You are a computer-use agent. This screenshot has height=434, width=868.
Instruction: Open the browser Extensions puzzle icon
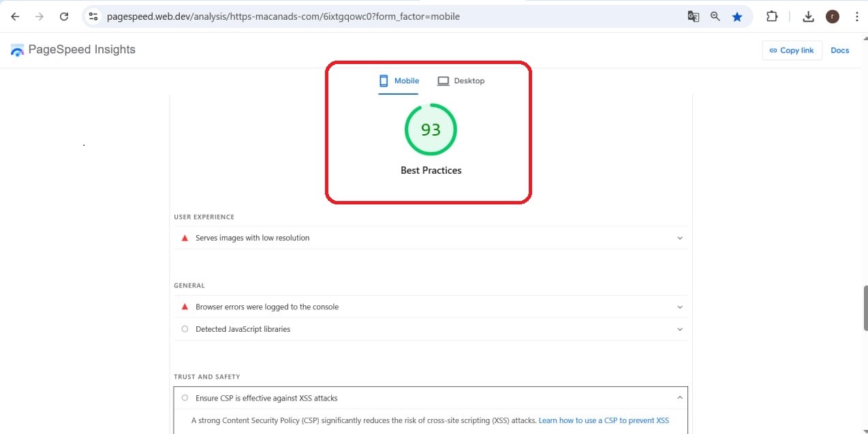(x=772, y=16)
